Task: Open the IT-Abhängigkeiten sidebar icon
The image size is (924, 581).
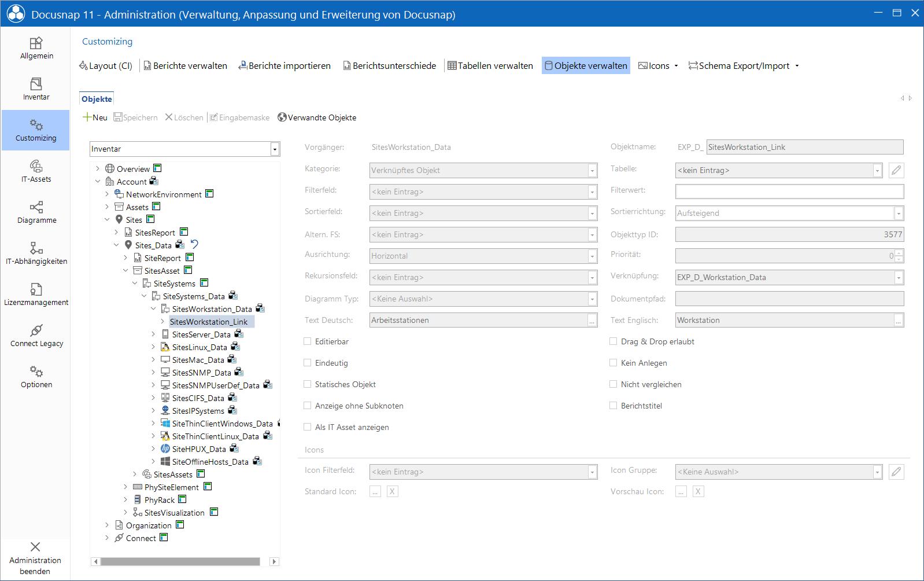Action: [36, 249]
